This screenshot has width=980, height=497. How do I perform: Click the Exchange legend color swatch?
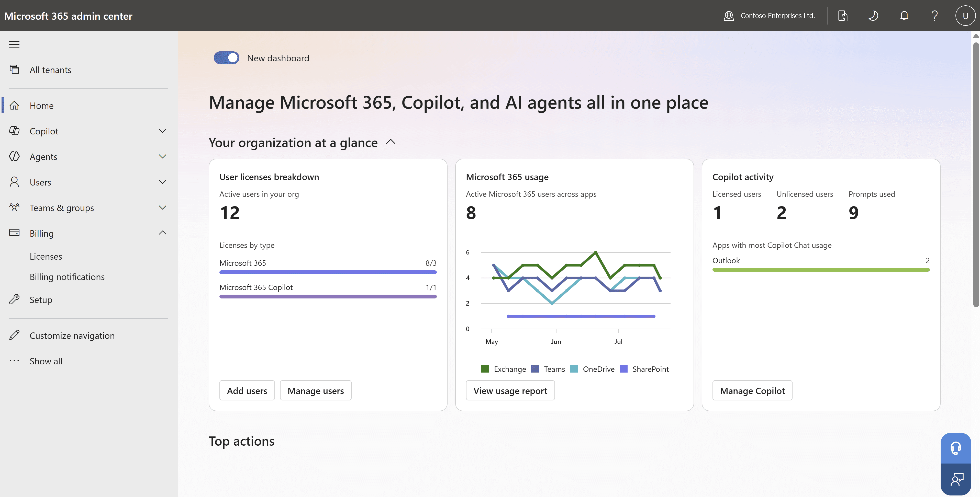[x=485, y=368]
